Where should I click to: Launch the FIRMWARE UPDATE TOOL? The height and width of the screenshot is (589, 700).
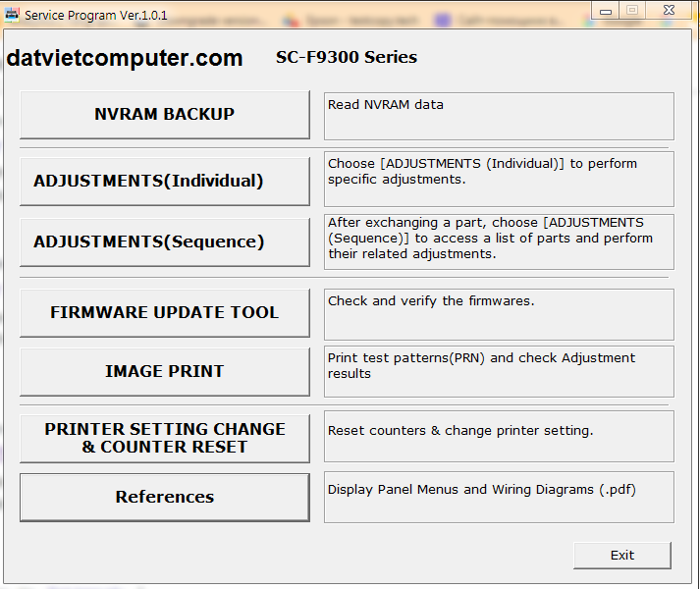coord(164,313)
